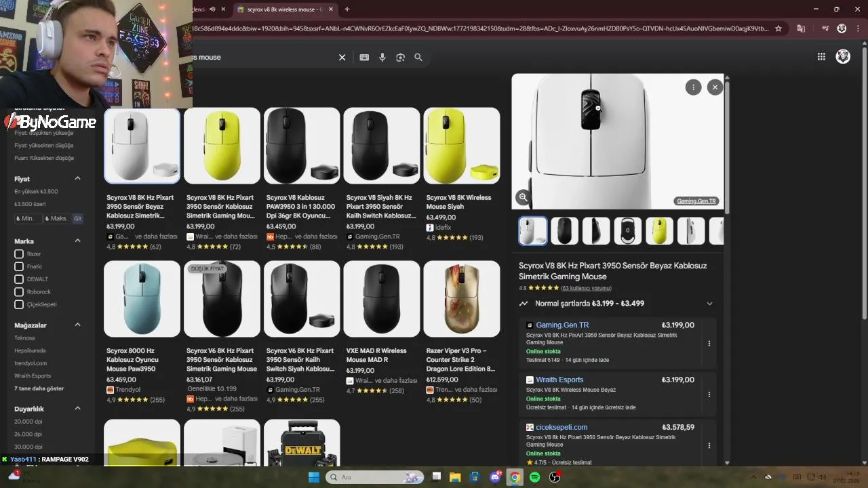The height and width of the screenshot is (488, 868).
Task: Check the Razer brand filter
Action: point(19,254)
